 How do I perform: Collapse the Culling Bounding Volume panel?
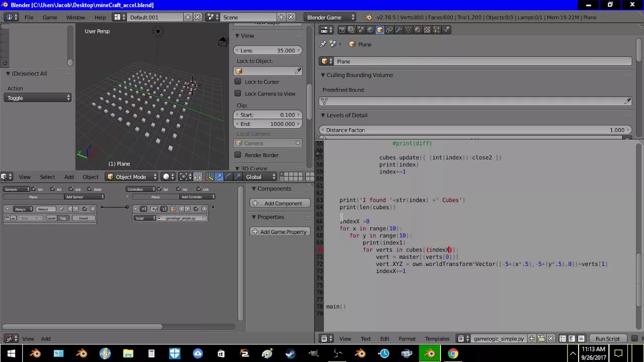(323, 75)
